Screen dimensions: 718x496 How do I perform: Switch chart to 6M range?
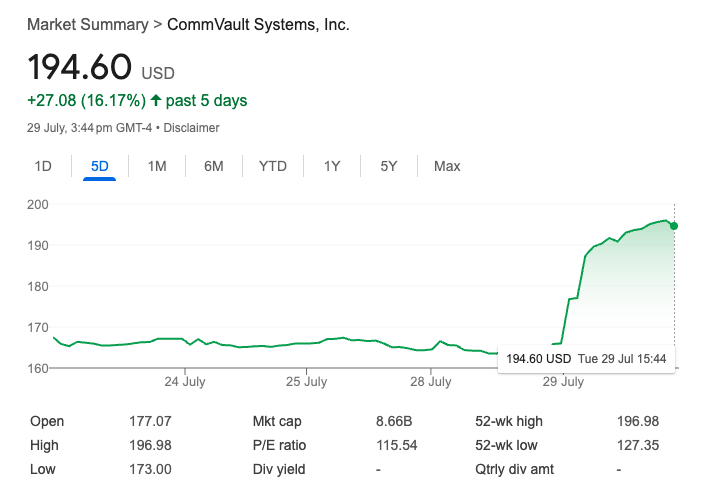[x=213, y=166]
